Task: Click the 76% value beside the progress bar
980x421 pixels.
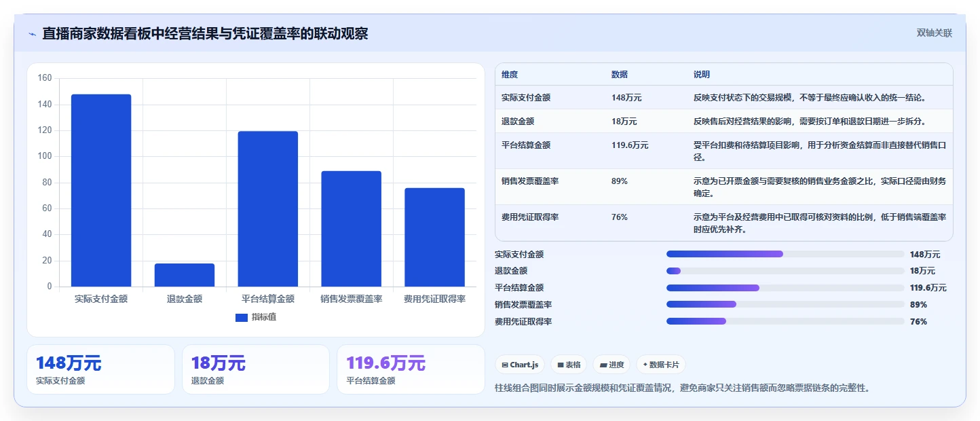Action: [x=918, y=322]
